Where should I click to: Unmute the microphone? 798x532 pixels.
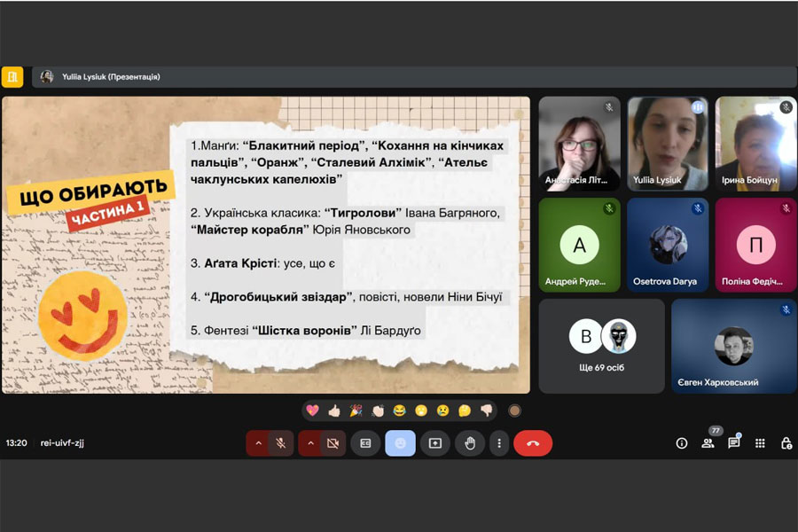280,443
